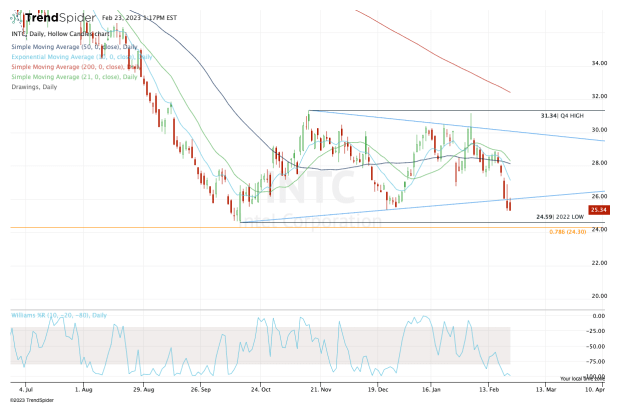Click the 34.00 price axis label
The image size is (620, 405).
click(599, 63)
